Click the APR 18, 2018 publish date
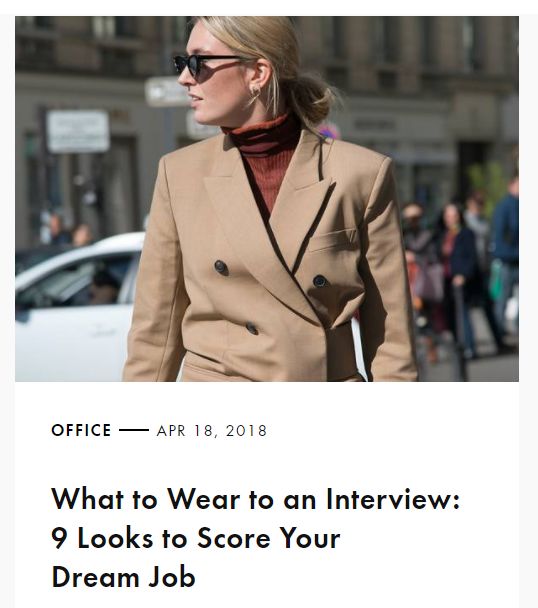Viewport: 538px width, 608px height. coord(212,431)
